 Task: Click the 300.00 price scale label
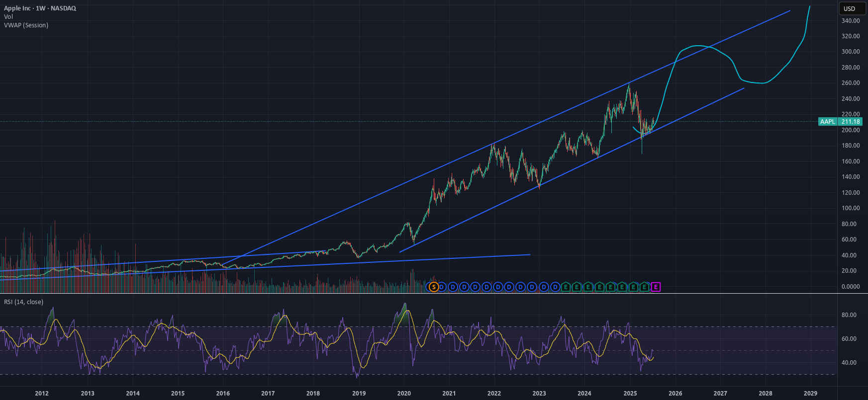(851, 52)
